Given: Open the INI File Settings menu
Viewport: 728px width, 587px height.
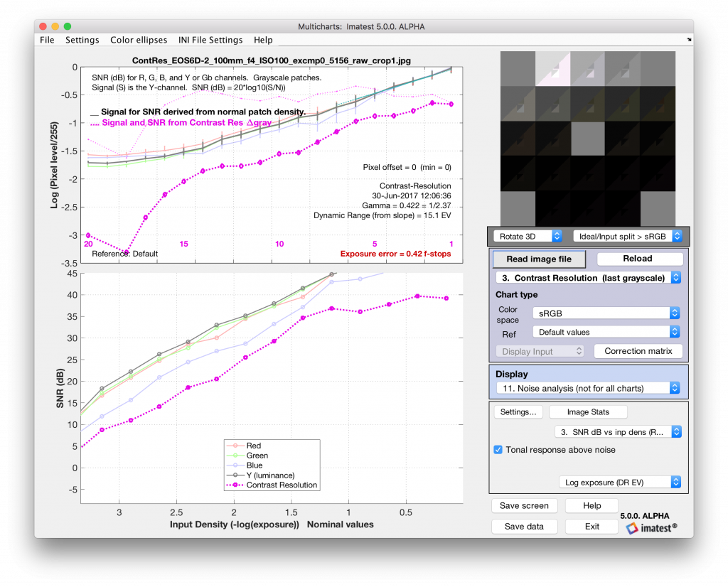Looking at the screenshot, I should (x=210, y=40).
